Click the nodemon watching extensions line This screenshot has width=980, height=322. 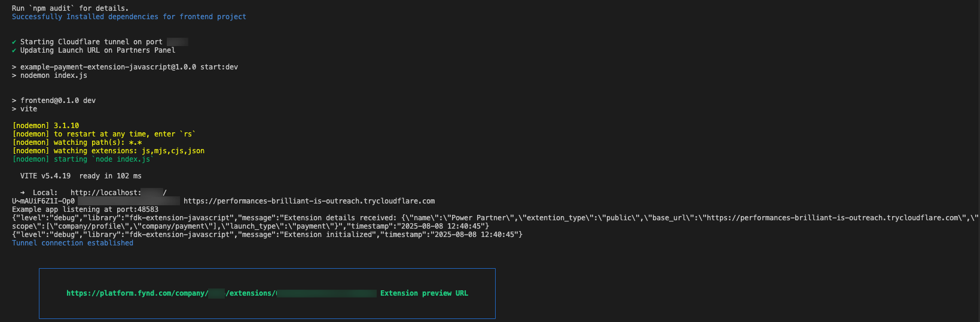point(108,151)
